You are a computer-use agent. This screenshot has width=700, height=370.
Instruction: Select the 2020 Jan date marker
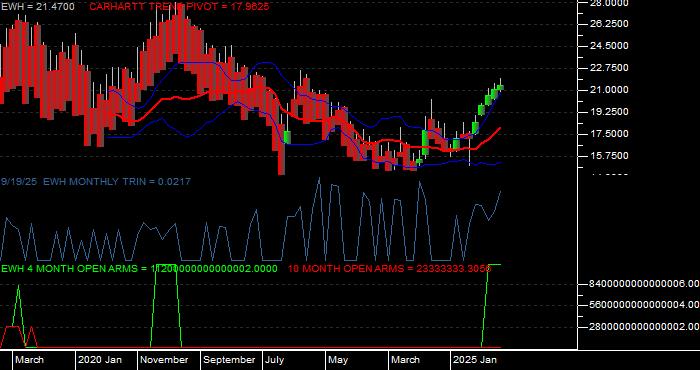point(100,360)
